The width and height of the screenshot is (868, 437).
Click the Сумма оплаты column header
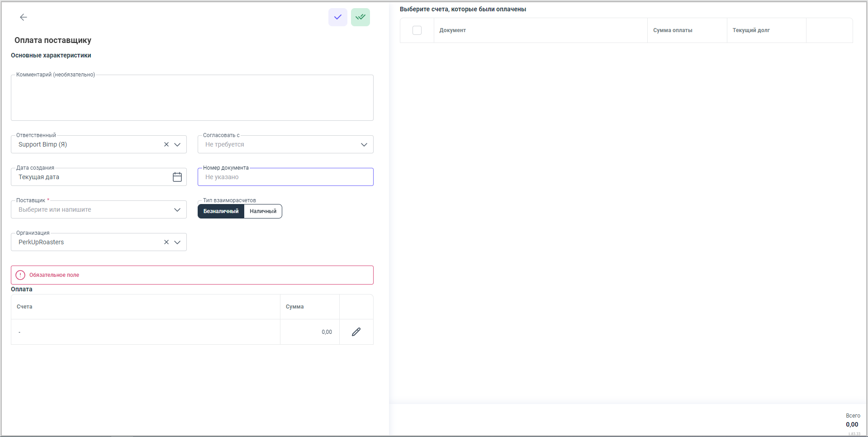[673, 30]
